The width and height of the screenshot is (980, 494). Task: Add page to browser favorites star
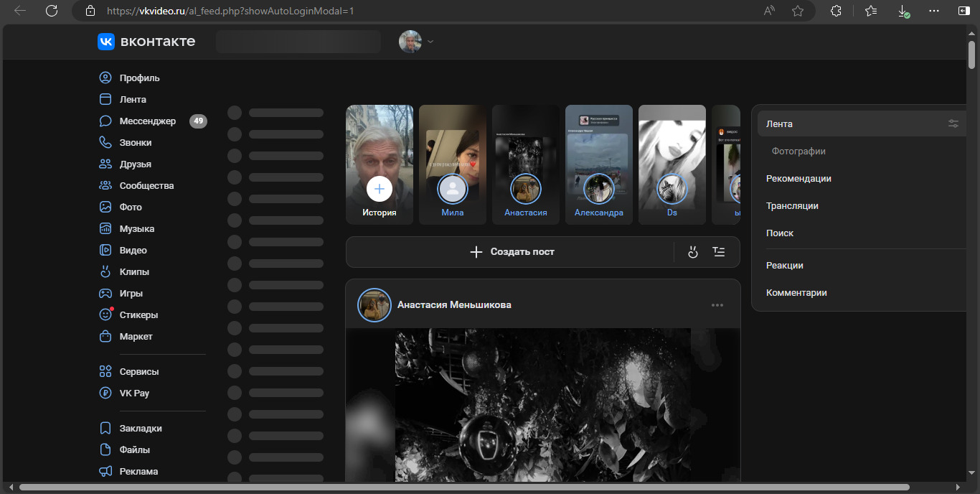pos(798,11)
